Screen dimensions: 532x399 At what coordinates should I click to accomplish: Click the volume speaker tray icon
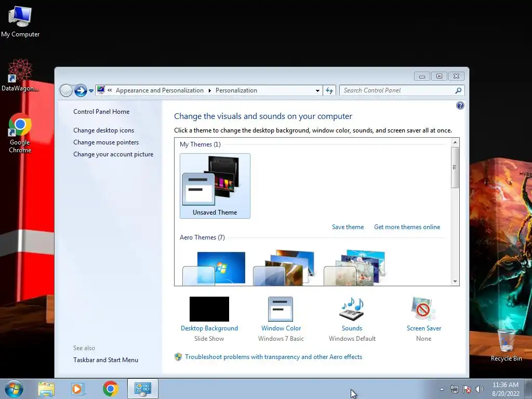[x=480, y=389]
